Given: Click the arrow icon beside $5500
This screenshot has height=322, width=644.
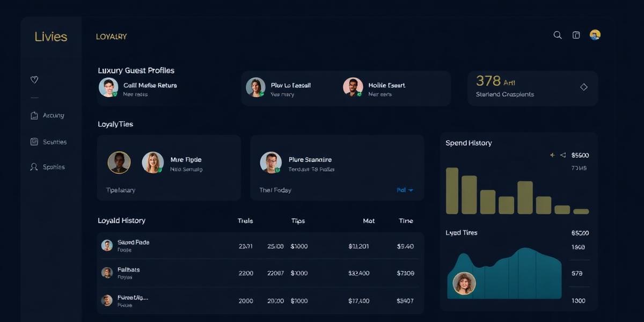Looking at the screenshot, I should tap(563, 155).
